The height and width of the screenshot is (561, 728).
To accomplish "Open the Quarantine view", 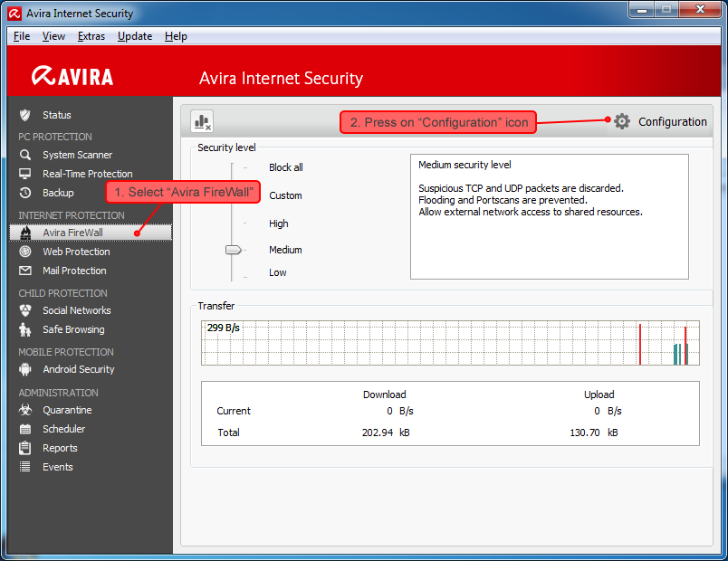I will click(69, 410).
